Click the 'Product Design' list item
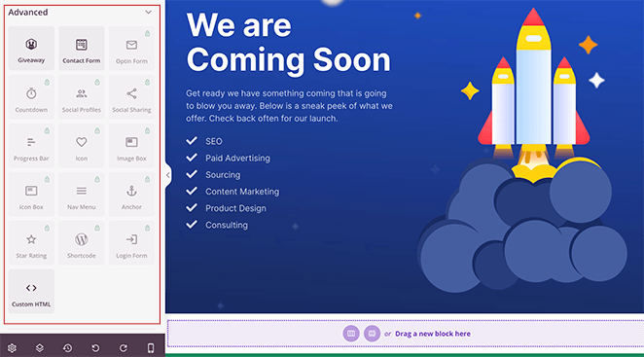Image resolution: width=644 pixels, height=357 pixels. (x=235, y=208)
